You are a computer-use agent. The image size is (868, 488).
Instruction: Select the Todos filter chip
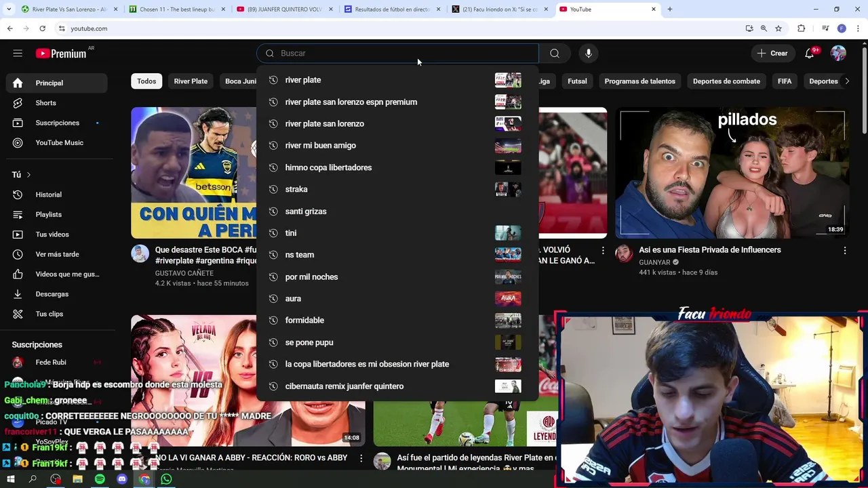point(146,81)
